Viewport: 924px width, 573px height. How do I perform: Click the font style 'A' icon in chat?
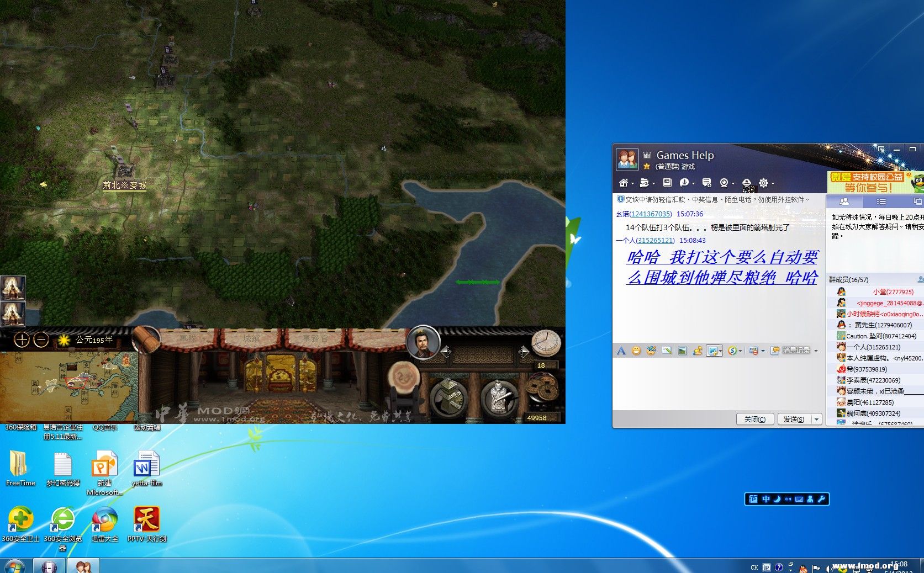[x=621, y=351]
